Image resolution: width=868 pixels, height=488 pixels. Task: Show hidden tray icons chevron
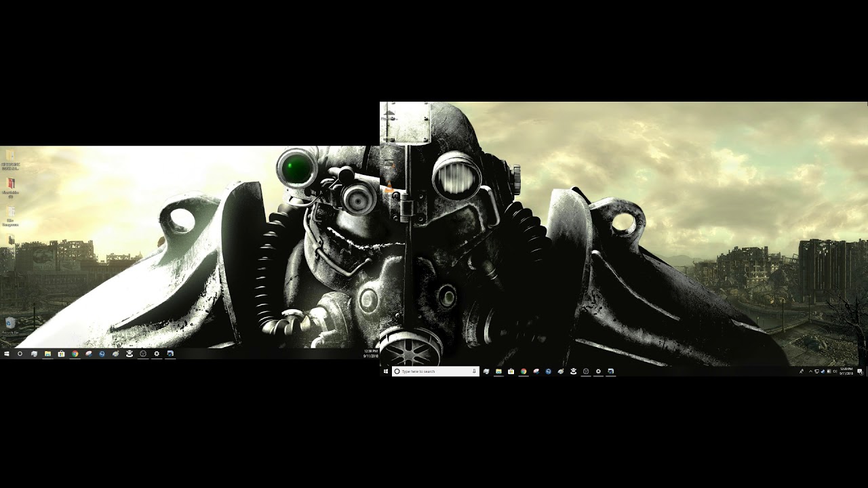click(x=810, y=371)
